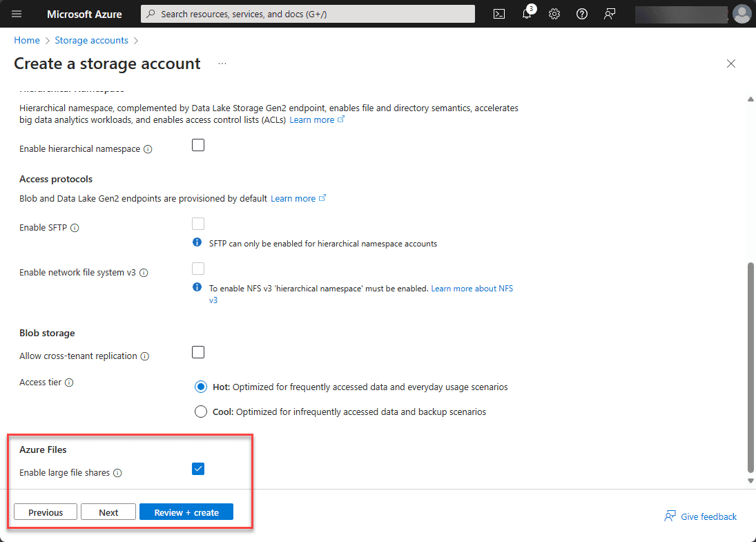The width and height of the screenshot is (756, 542).
Task: Show info tooltip for Access tier
Action: [x=69, y=383]
